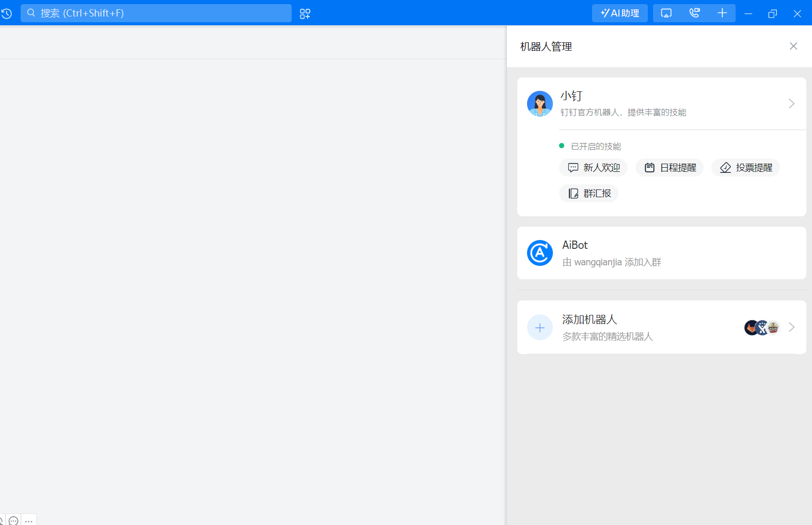Click the 小钉 robot avatar

coord(540,104)
